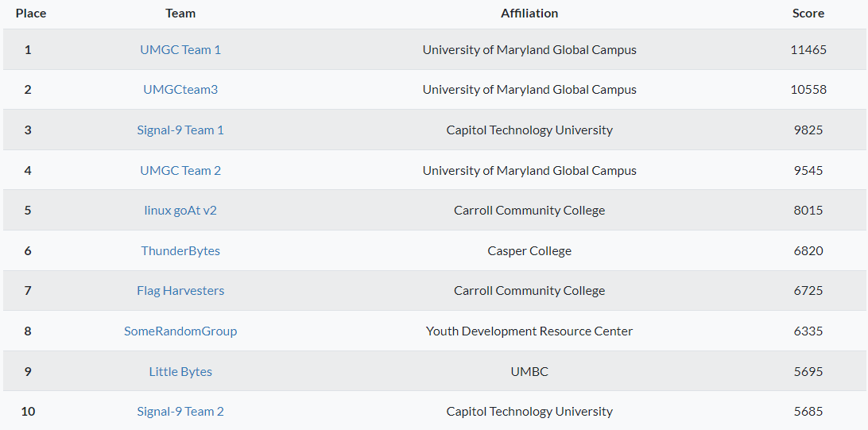Click the score 11465 cell
This screenshot has height=430, width=868.
click(808, 49)
